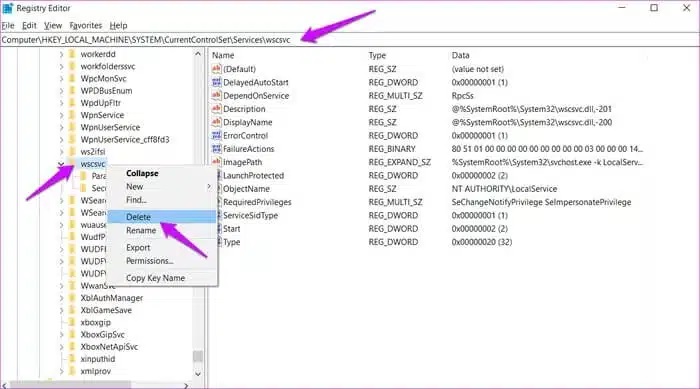Select the XboxGipSvc folder icon

coord(72,335)
